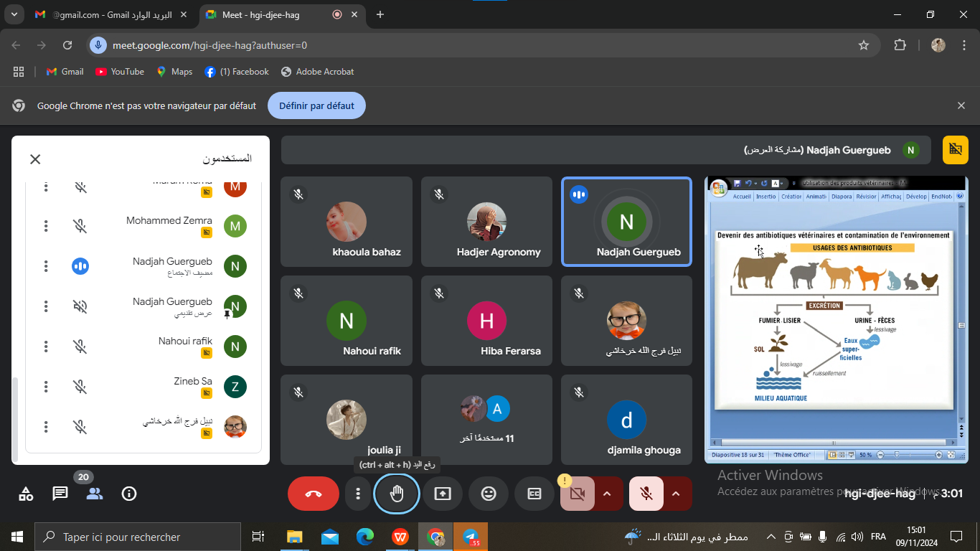The height and width of the screenshot is (551, 980).
Task: Turn on the camera in Meet
Action: [x=578, y=494]
